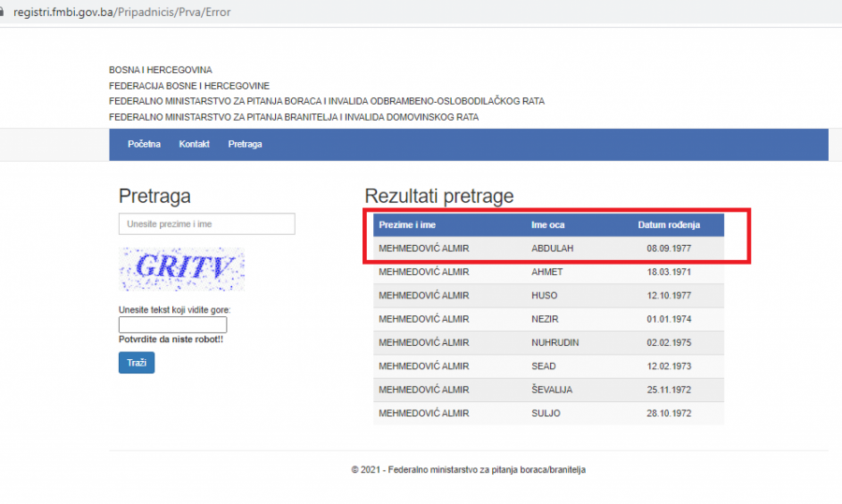Click the 'Rezultati pretrage' heading
Screen dimensions: 842x504
(x=439, y=196)
